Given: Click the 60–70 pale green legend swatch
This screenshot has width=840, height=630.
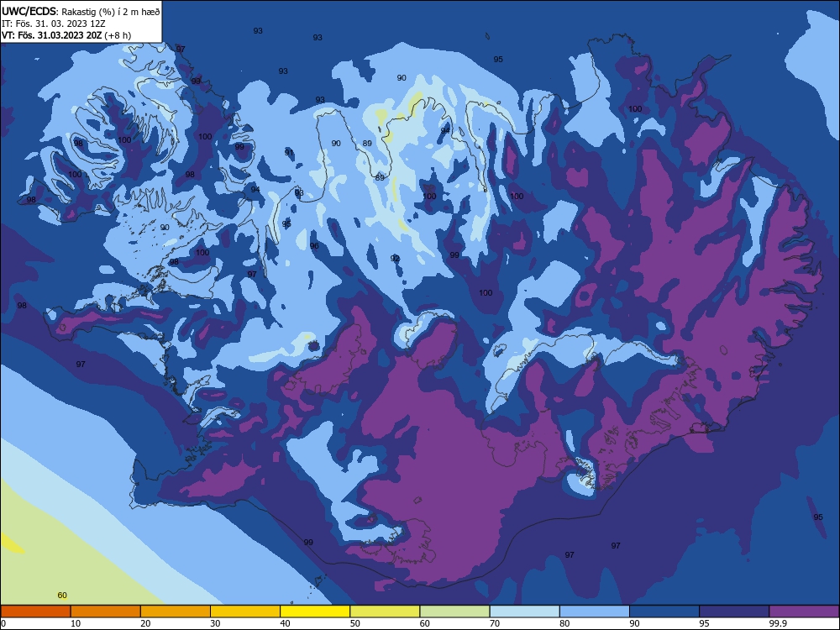Looking at the screenshot, I should [454, 612].
